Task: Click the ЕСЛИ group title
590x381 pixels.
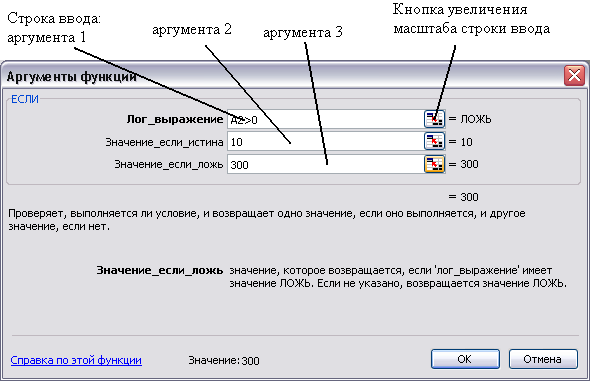Action: (25, 99)
